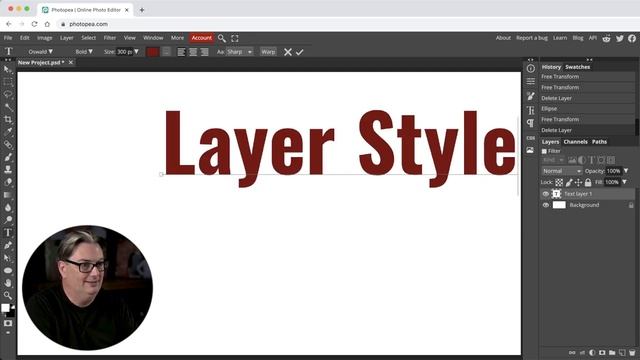Select the Type tool in left toolbar
The image size is (640, 360).
pos(8,233)
